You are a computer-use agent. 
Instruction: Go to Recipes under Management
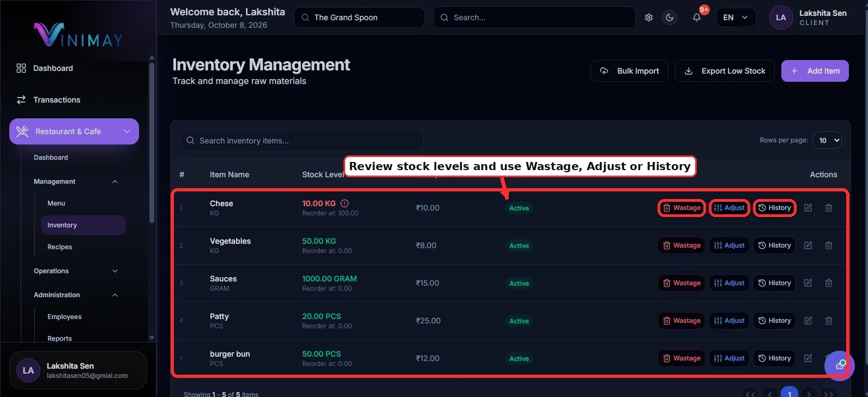(x=60, y=247)
